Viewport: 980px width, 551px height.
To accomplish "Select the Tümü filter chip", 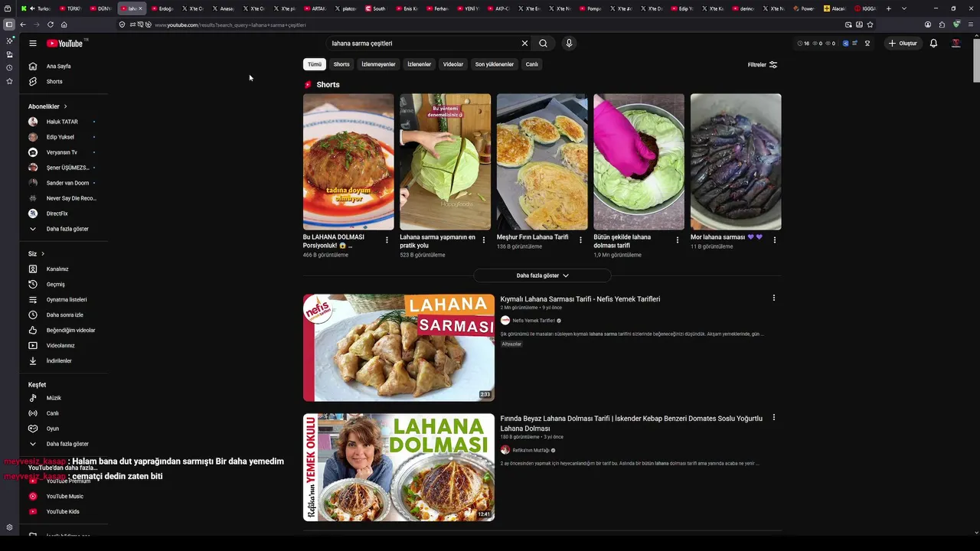I will pyautogui.click(x=315, y=64).
